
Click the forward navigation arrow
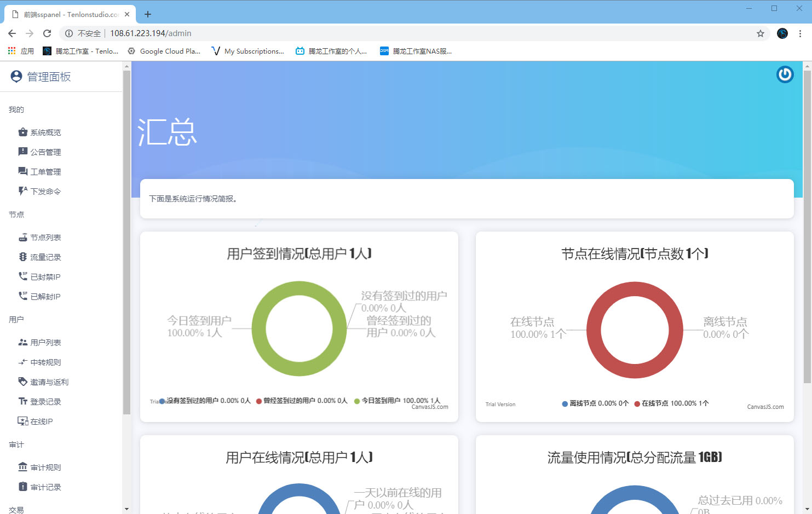(30, 33)
